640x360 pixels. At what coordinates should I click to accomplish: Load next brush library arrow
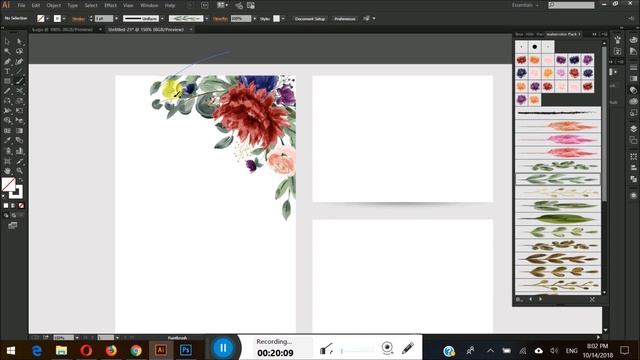pos(540,299)
